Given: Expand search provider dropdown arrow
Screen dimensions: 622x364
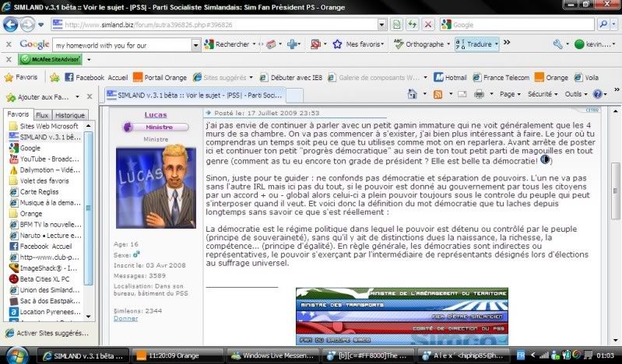Looking at the screenshot, I should (x=613, y=25).
